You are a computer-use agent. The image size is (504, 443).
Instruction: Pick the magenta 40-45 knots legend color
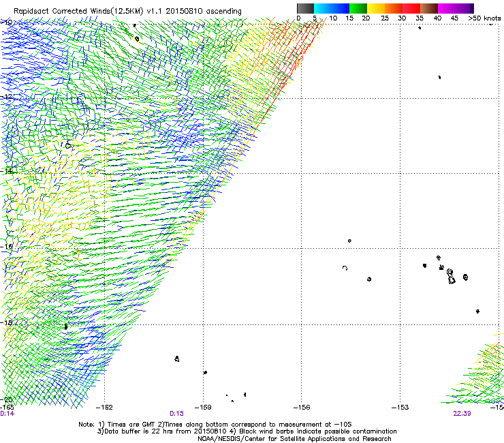click(x=447, y=8)
